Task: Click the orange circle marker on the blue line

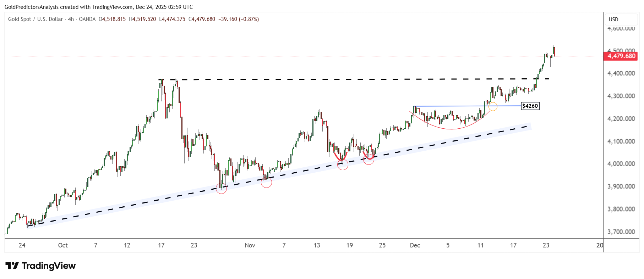Action: pyautogui.click(x=493, y=106)
